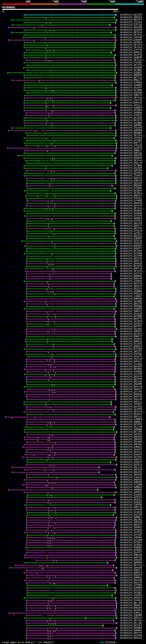Open hit UniRef100_B6UB95
Image resolution: width=146 pixels, height=644 pixels.
pos(131,75)
